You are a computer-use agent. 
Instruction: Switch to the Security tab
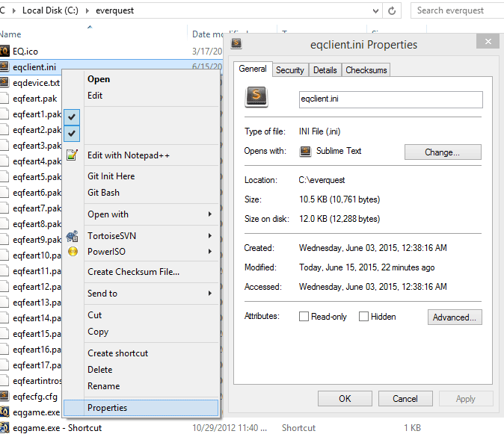(x=289, y=70)
